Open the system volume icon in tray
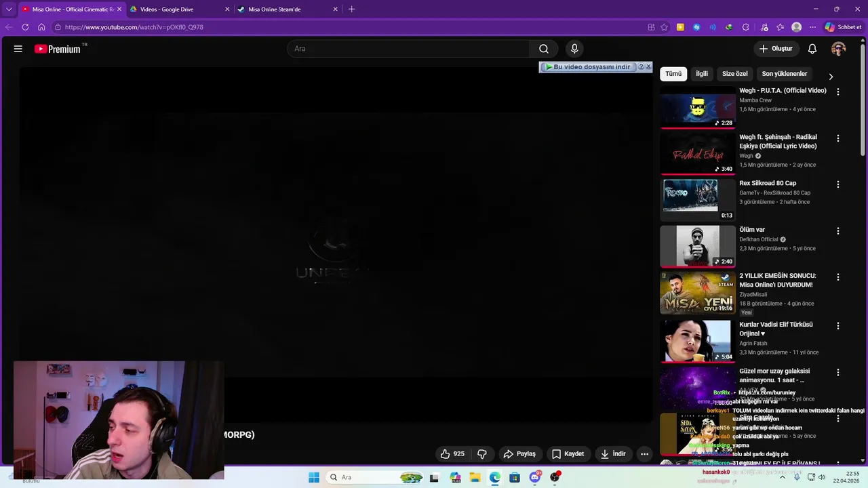Viewport: 868px width, 488px height. [821, 477]
